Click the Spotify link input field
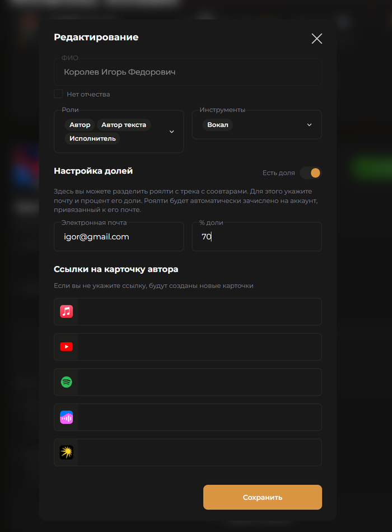The image size is (392, 532). pyautogui.click(x=199, y=382)
